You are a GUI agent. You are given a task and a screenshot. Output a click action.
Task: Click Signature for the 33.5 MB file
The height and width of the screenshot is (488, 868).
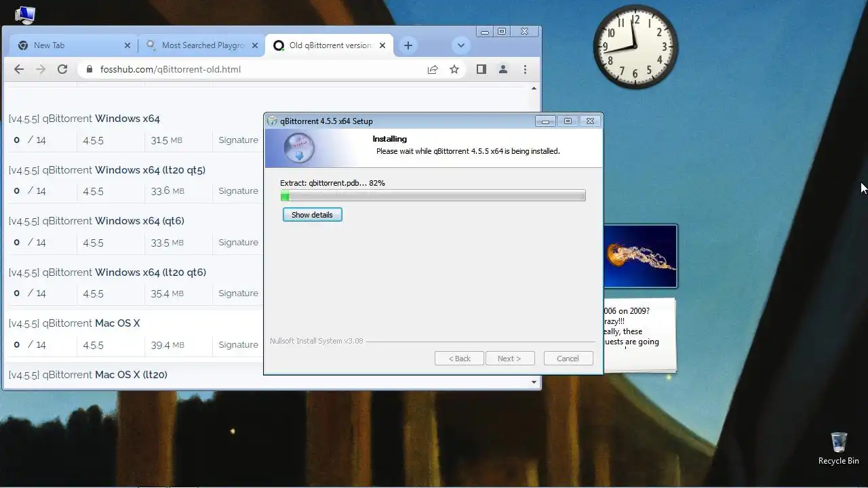coord(238,243)
